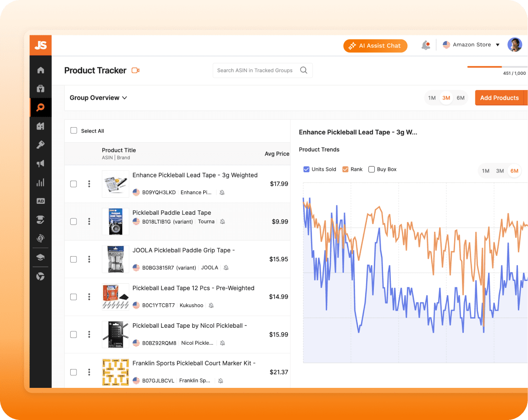The height and width of the screenshot is (420, 528).
Task: Click the Jungle Scout JS logo
Action: tap(40, 45)
